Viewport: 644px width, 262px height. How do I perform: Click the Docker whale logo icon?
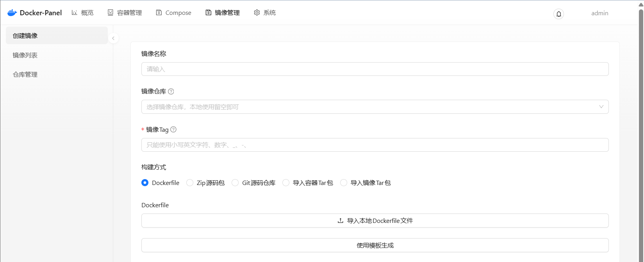12,13
